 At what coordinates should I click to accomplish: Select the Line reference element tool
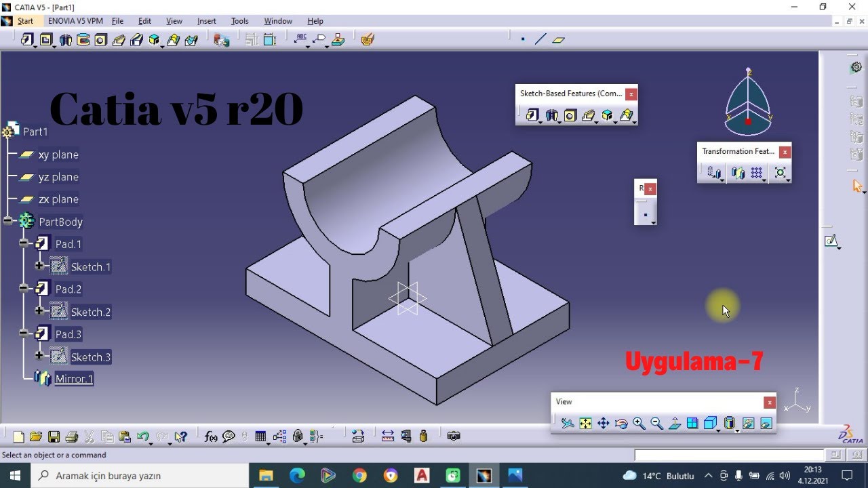pyautogui.click(x=540, y=39)
